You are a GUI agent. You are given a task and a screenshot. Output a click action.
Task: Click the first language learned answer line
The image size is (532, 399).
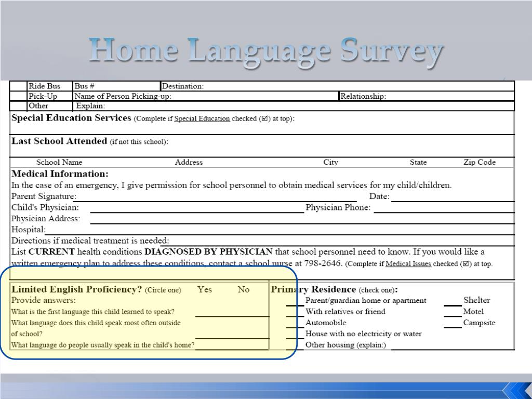pyautogui.click(x=232, y=312)
